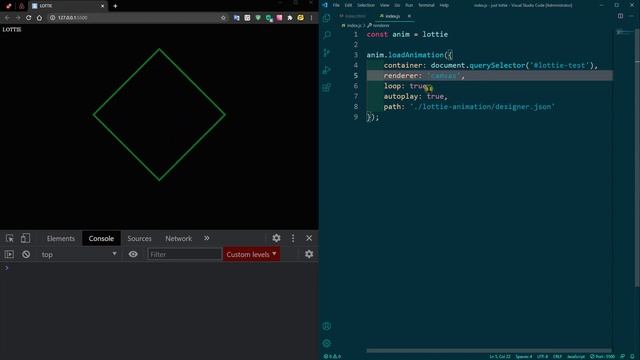Create live expression with eye icon

point(133,254)
